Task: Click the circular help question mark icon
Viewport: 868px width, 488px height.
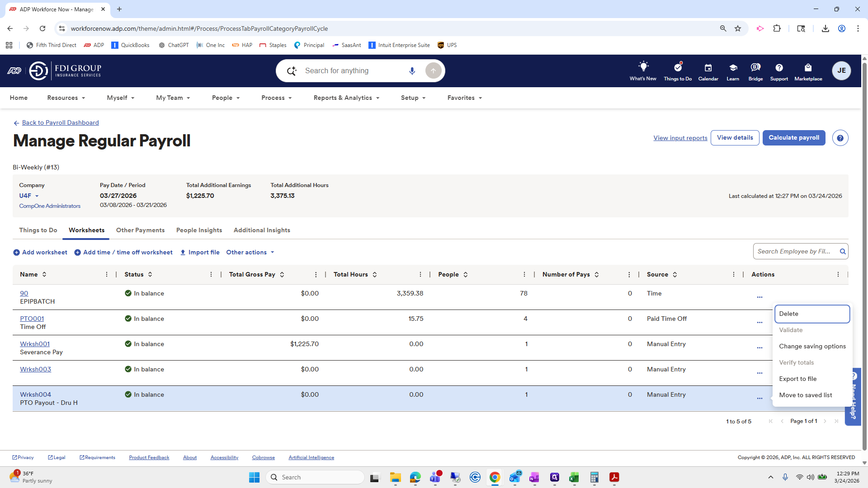Action: pos(840,138)
